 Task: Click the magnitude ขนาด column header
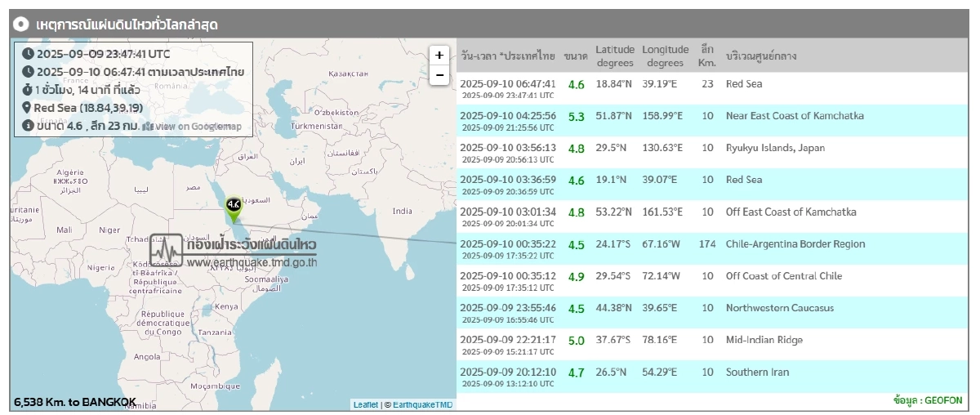(576, 56)
